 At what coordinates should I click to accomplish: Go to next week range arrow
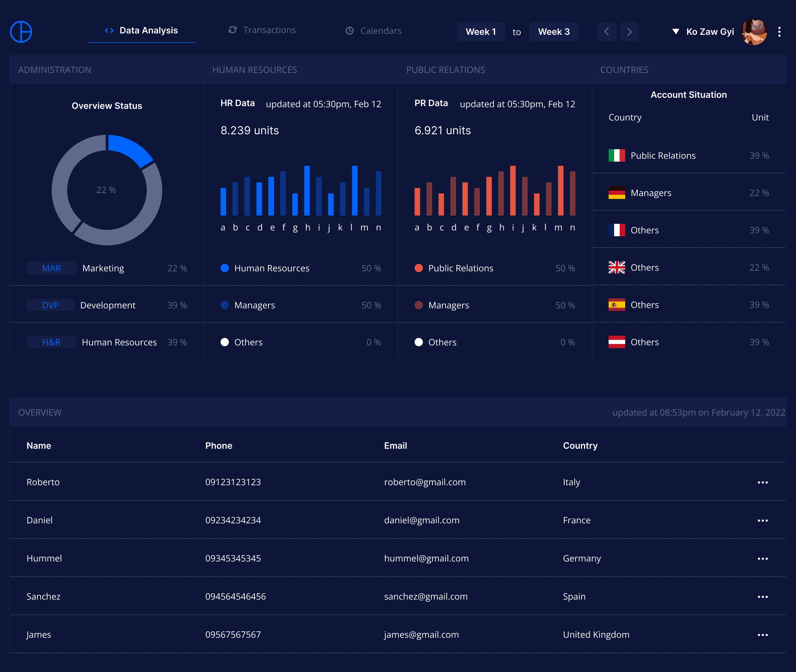pos(629,32)
